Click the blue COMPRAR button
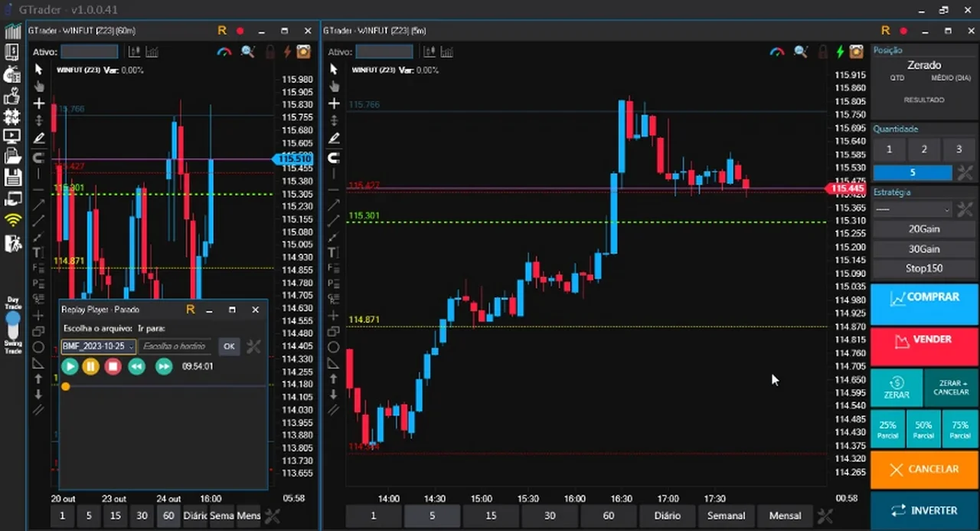Screen dimensions: 980x531 pyautogui.click(x=924, y=298)
